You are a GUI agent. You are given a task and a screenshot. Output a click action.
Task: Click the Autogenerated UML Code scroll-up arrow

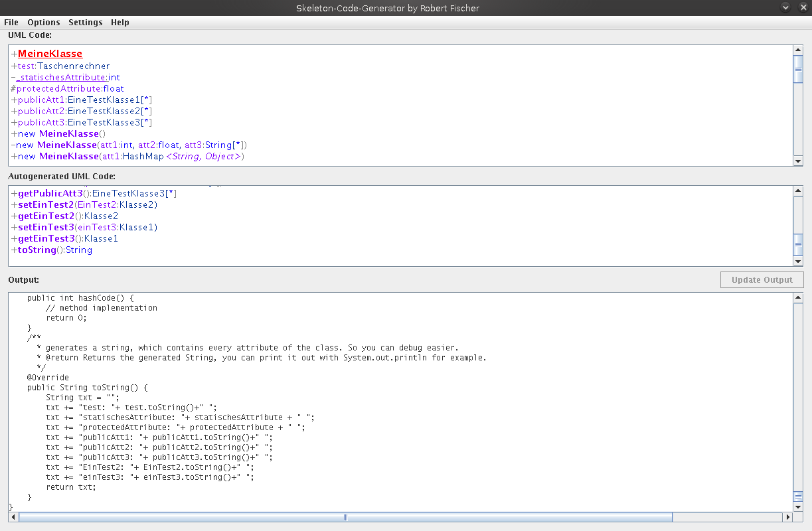point(798,191)
